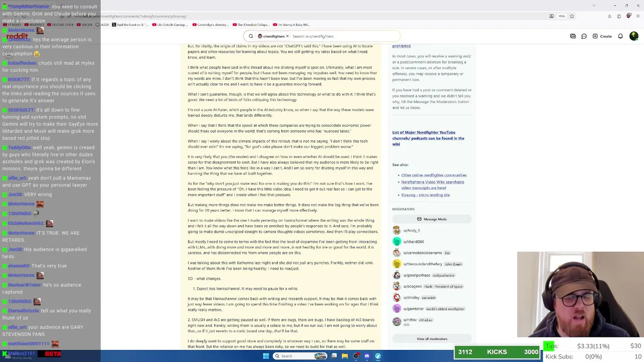Click u/rithsv avatar icon
This screenshot has height=362, width=644.
click(397, 321)
